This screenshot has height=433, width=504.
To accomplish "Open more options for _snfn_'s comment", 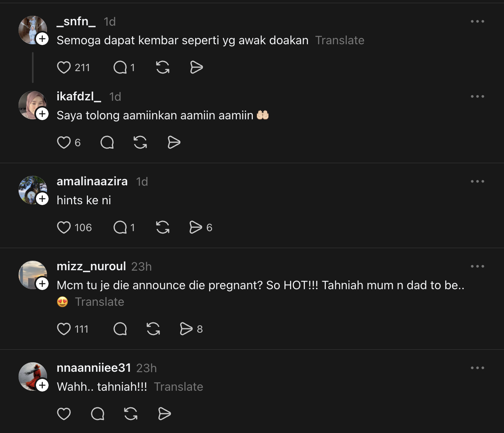I will tap(477, 21).
